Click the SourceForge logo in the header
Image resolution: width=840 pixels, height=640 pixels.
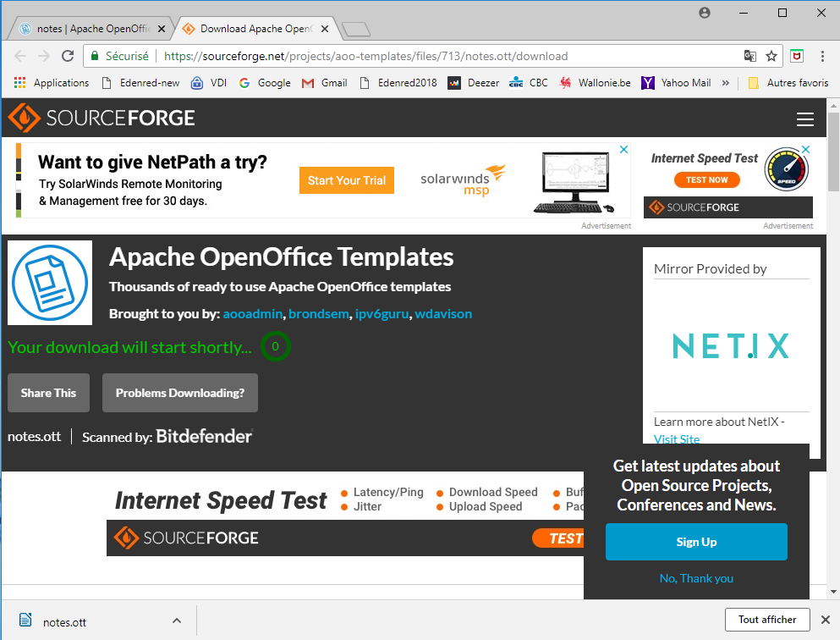[102, 118]
